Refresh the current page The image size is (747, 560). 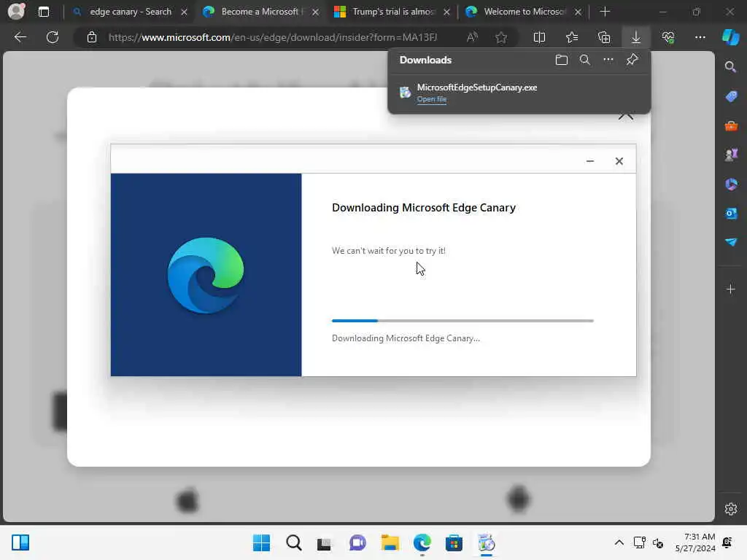53,37
